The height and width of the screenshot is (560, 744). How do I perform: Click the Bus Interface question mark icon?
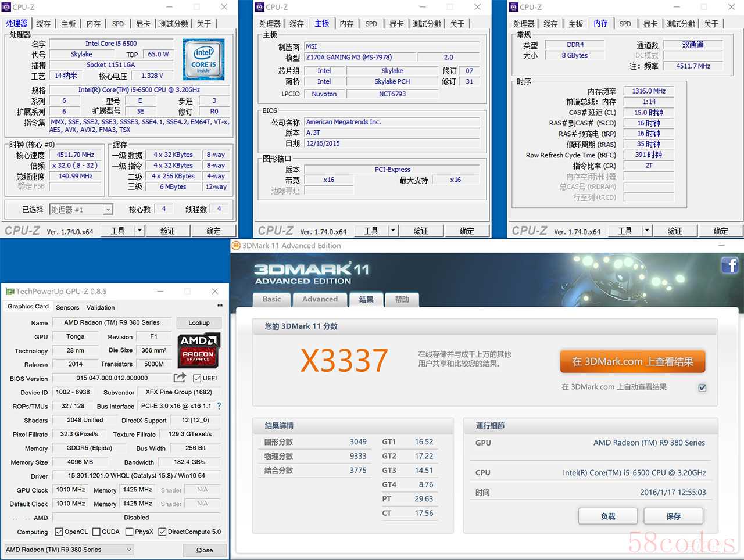pos(219,406)
